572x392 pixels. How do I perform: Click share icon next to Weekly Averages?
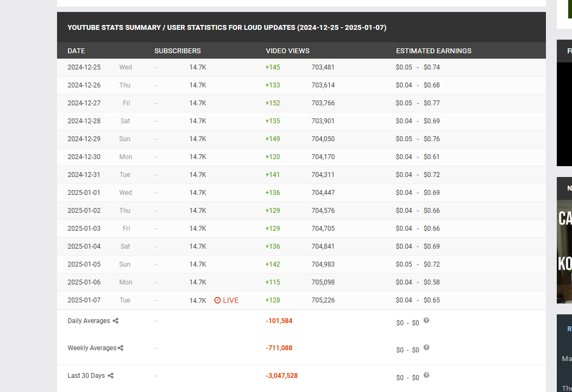click(121, 348)
